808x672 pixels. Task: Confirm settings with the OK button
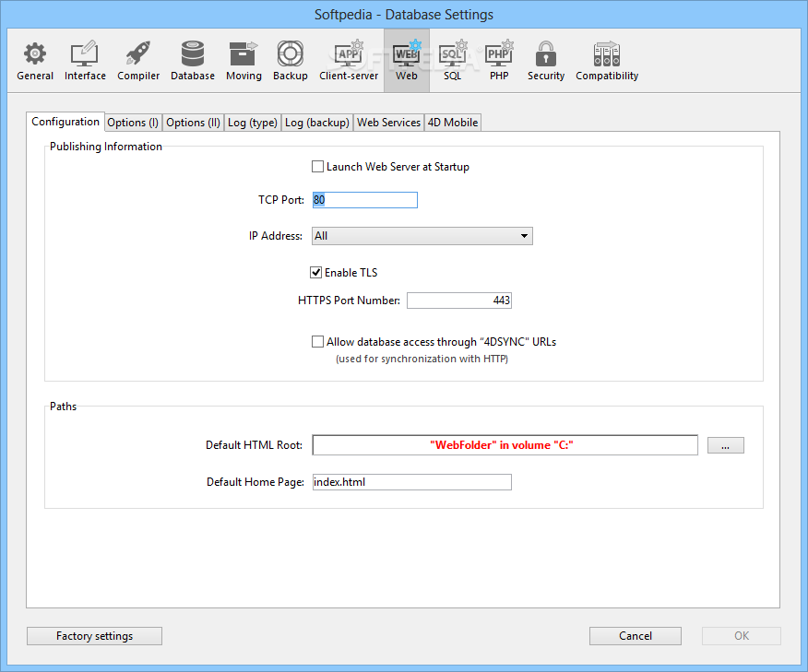(x=742, y=636)
